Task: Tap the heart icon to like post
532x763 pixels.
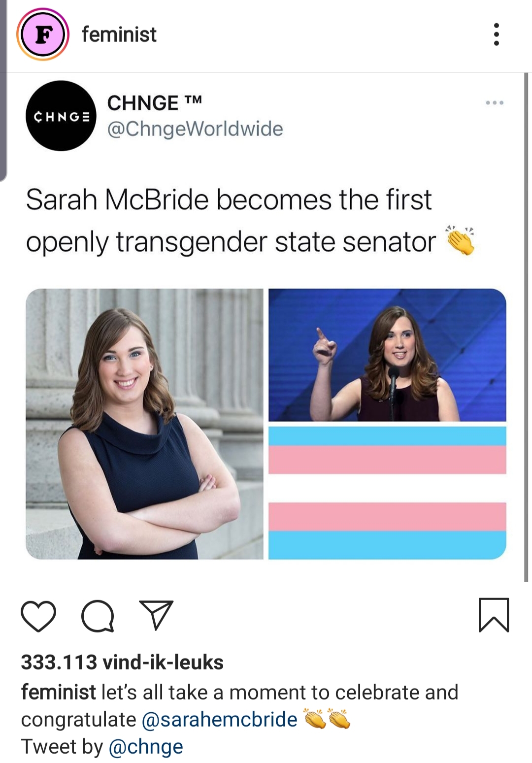Action: 38,616
